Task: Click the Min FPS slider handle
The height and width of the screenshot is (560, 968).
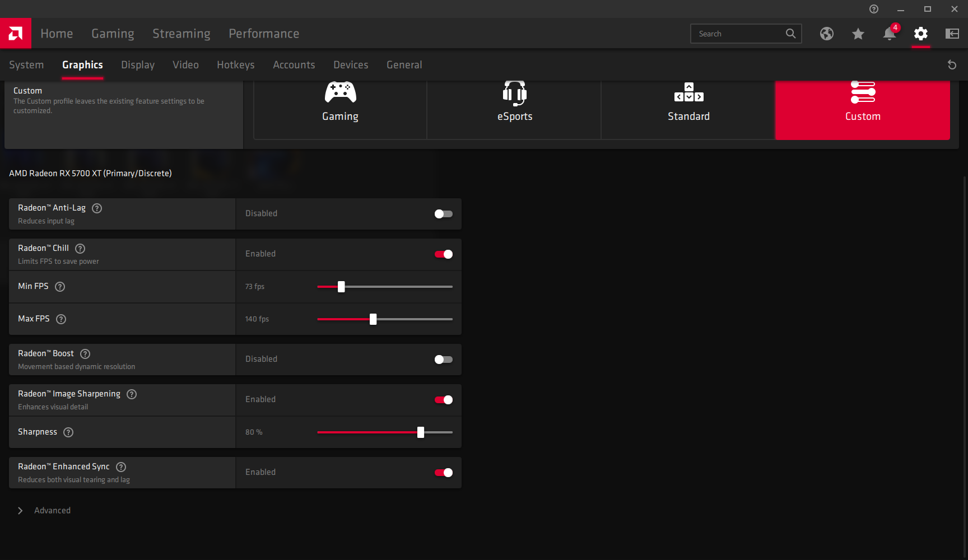Action: [x=341, y=287]
